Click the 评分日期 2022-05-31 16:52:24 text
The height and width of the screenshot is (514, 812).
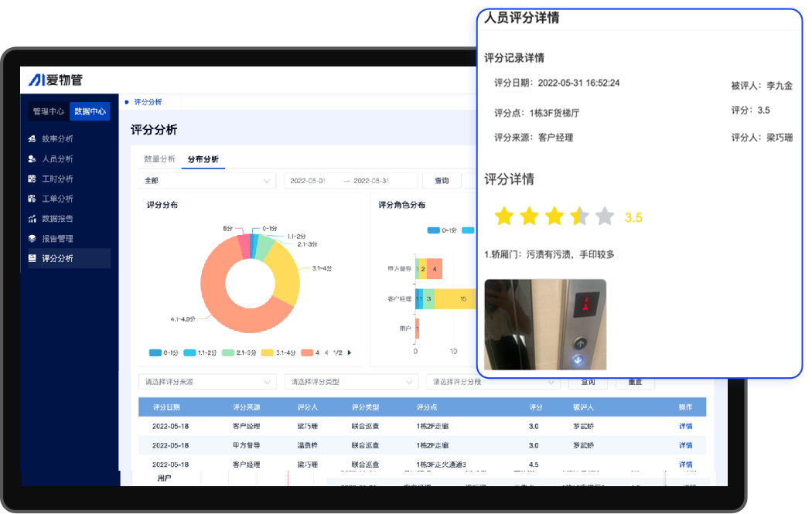[557, 83]
